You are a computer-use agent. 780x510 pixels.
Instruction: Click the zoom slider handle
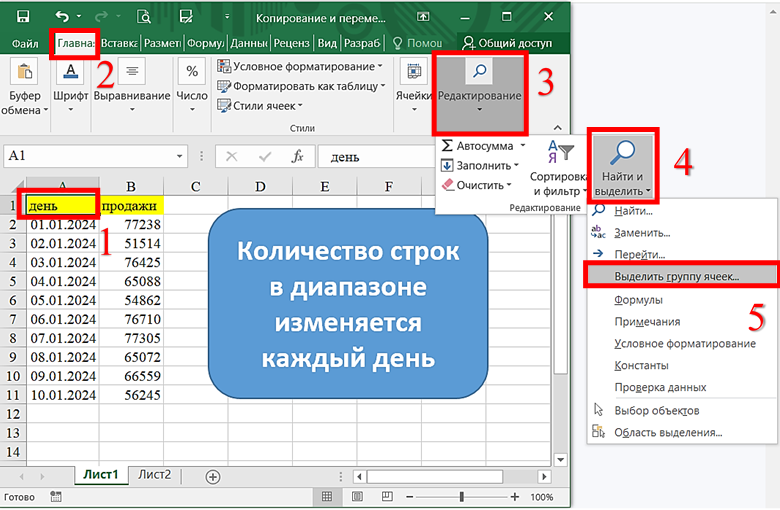pos(462,497)
